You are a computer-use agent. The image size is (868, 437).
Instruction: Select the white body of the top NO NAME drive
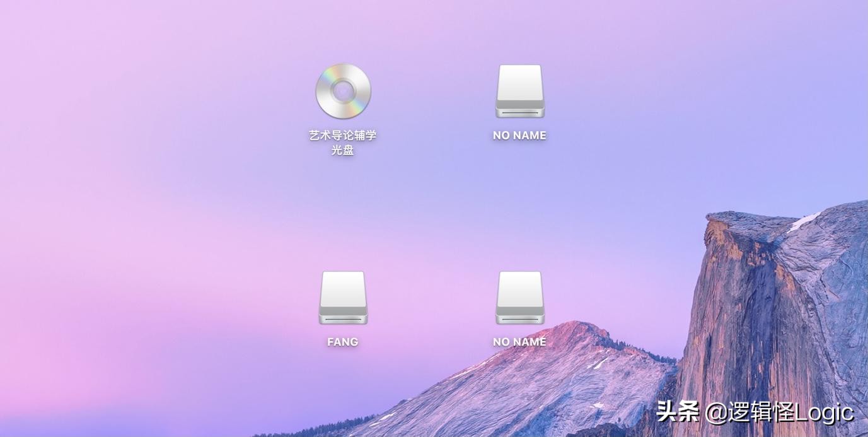[x=519, y=82]
